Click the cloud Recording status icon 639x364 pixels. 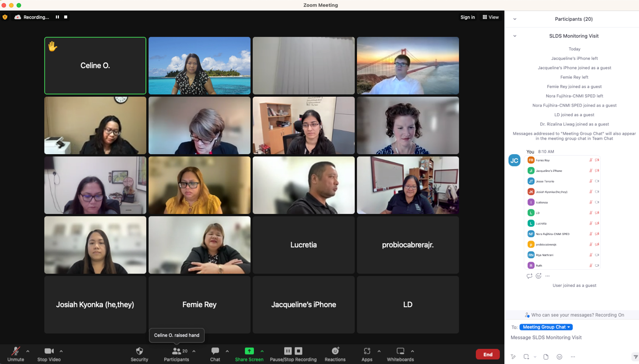18,17
